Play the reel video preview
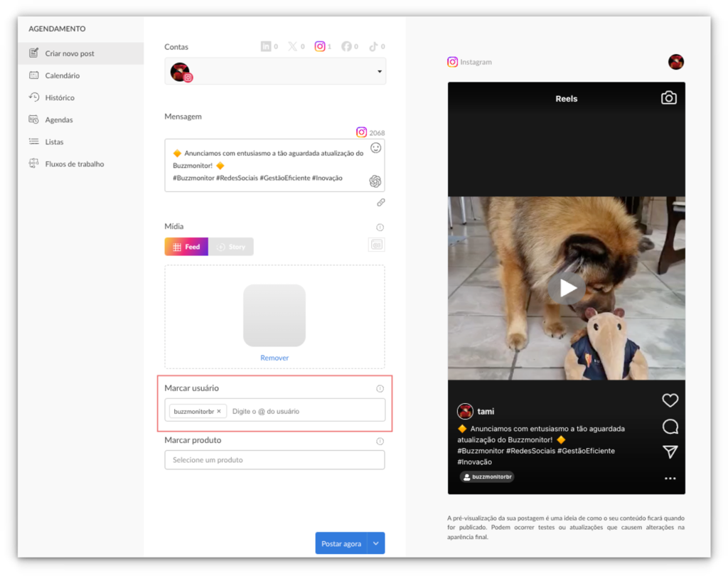This screenshot has width=728, height=576. click(567, 288)
